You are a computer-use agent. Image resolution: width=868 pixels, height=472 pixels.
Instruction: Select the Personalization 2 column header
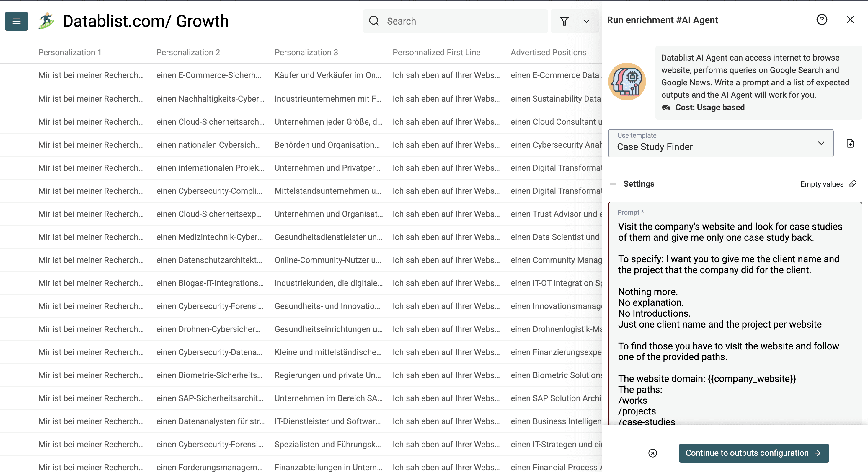tap(188, 52)
